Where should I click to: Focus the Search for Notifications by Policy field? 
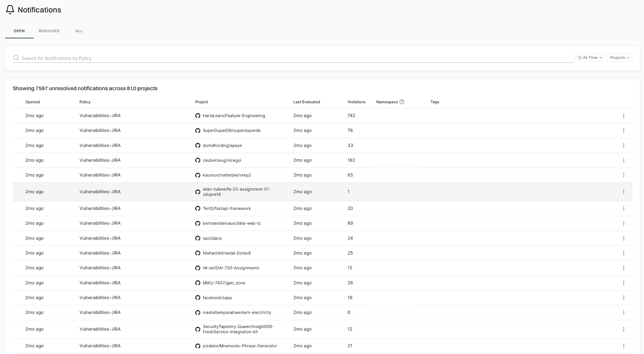coord(286,58)
